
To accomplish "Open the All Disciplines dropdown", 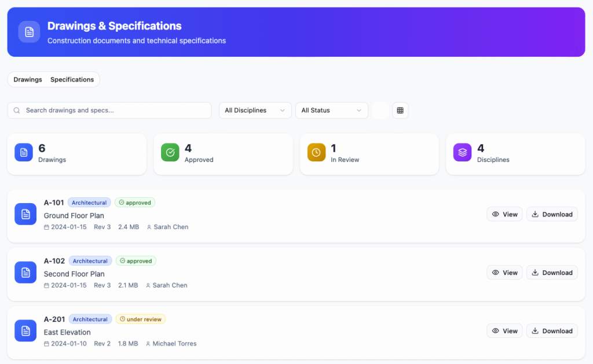I will pyautogui.click(x=255, y=111).
